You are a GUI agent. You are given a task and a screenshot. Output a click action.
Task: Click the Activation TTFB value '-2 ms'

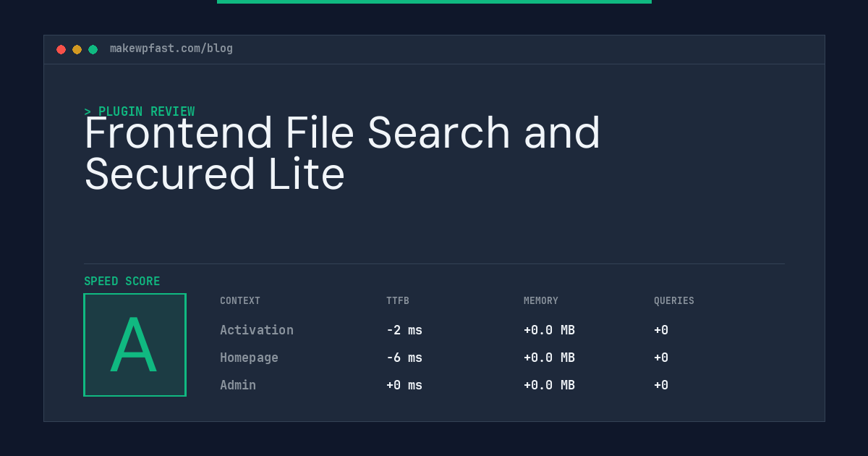pyautogui.click(x=404, y=330)
